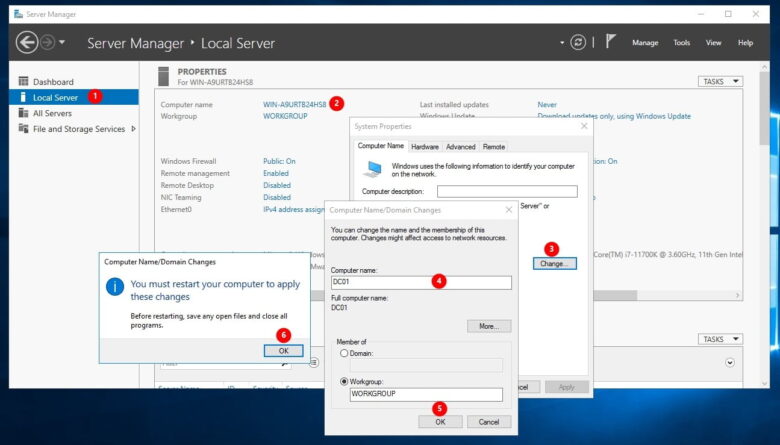The height and width of the screenshot is (445, 780).
Task: Click Last installed updates Never link
Action: [x=547, y=104]
